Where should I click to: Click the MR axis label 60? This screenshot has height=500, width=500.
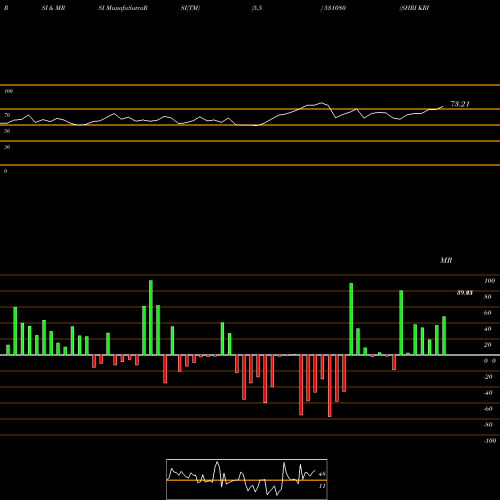pos(488,313)
